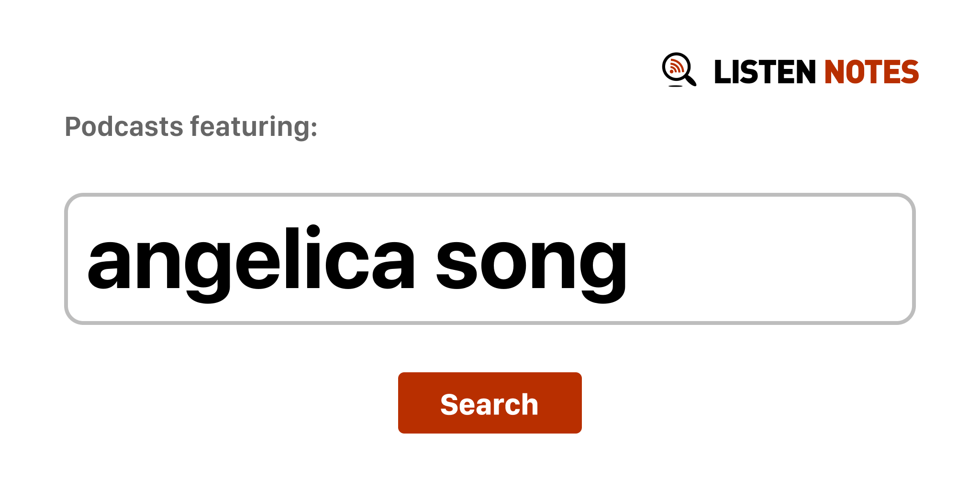Click the red RSS signal inside the magnifier
The image size is (980, 490).
coord(676,66)
